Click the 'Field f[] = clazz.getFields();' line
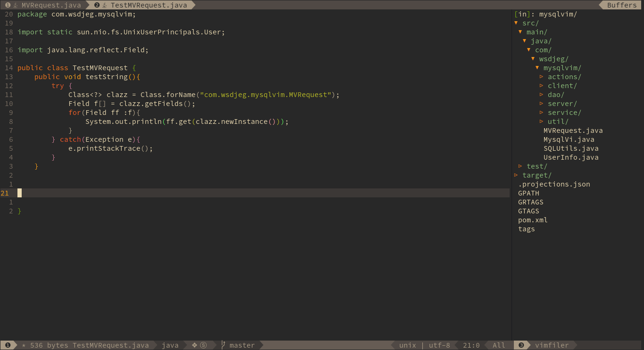 point(132,104)
